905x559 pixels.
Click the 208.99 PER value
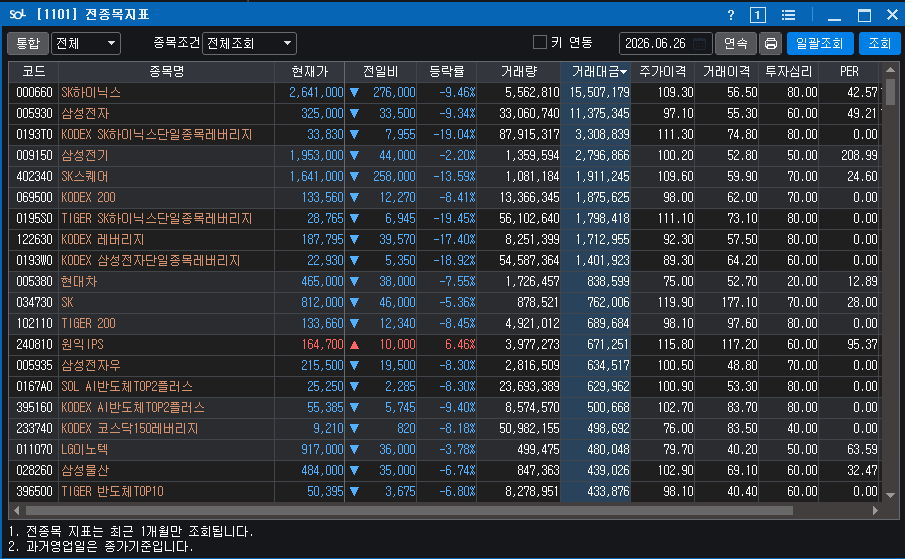click(859, 156)
